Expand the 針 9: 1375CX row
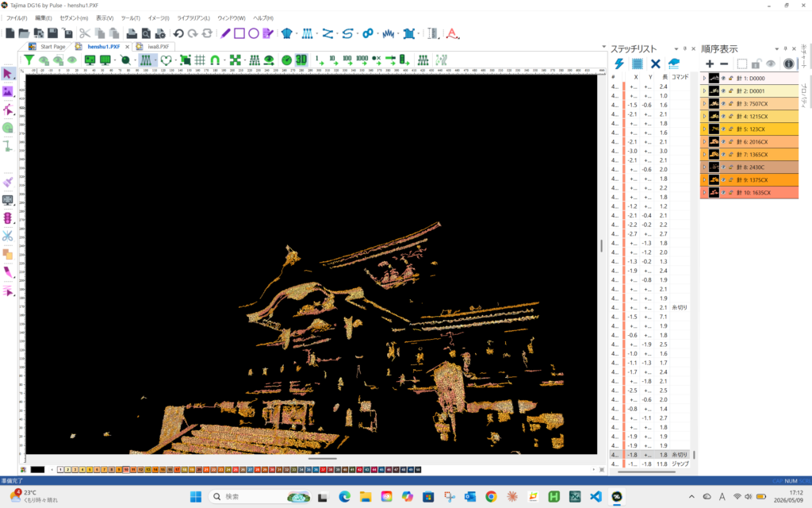Viewport: 812px width, 508px height. 704,180
